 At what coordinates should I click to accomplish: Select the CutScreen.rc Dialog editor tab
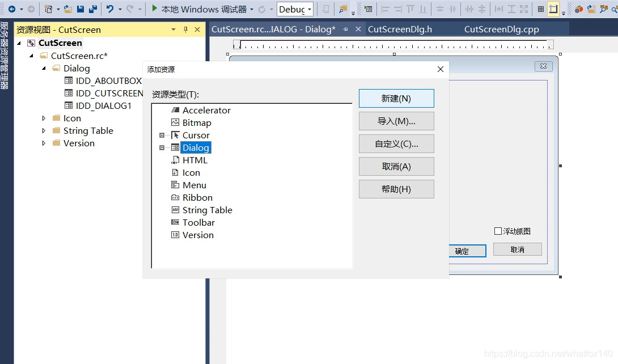pyautogui.click(x=273, y=29)
